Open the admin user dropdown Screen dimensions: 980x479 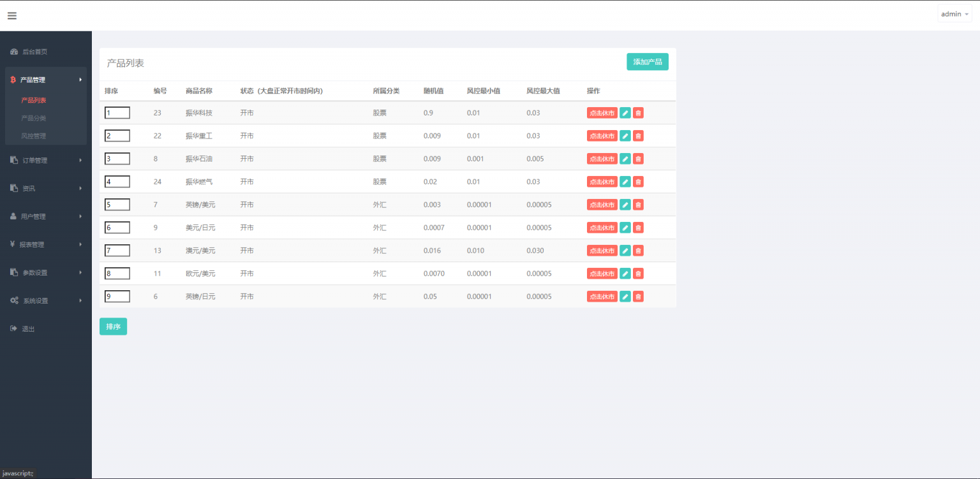[x=954, y=14]
